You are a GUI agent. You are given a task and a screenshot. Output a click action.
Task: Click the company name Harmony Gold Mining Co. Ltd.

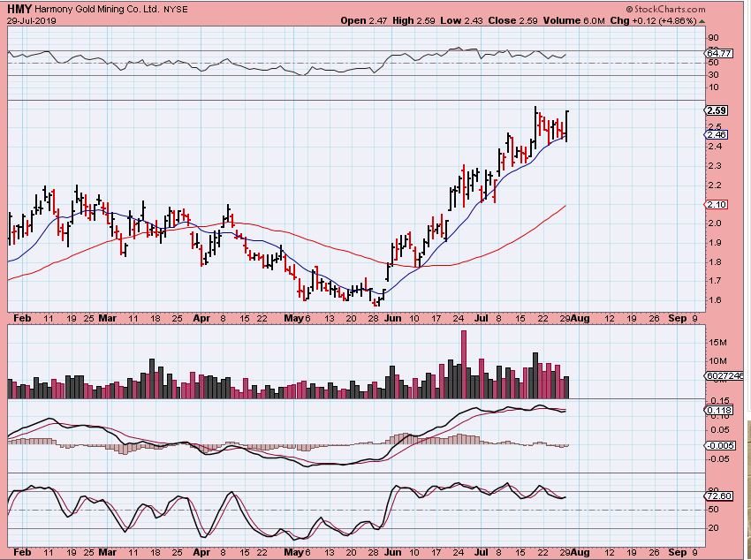tap(97, 9)
